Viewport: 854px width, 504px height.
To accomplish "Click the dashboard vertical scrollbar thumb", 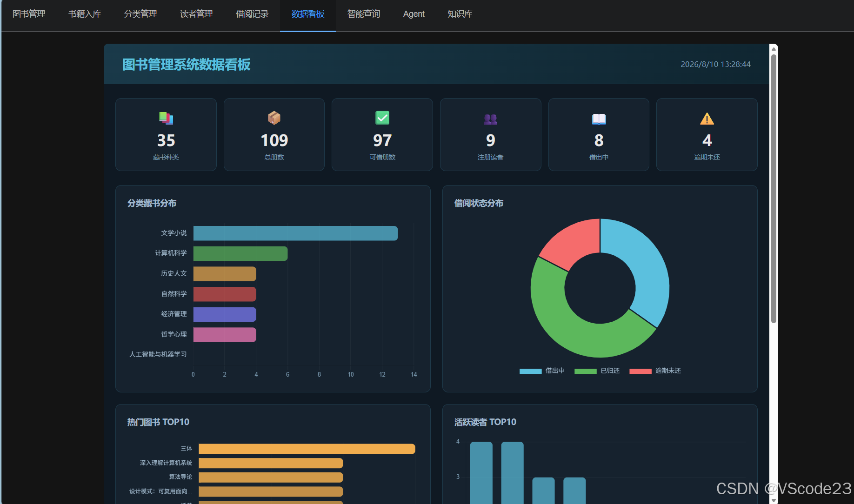I will pyautogui.click(x=774, y=188).
